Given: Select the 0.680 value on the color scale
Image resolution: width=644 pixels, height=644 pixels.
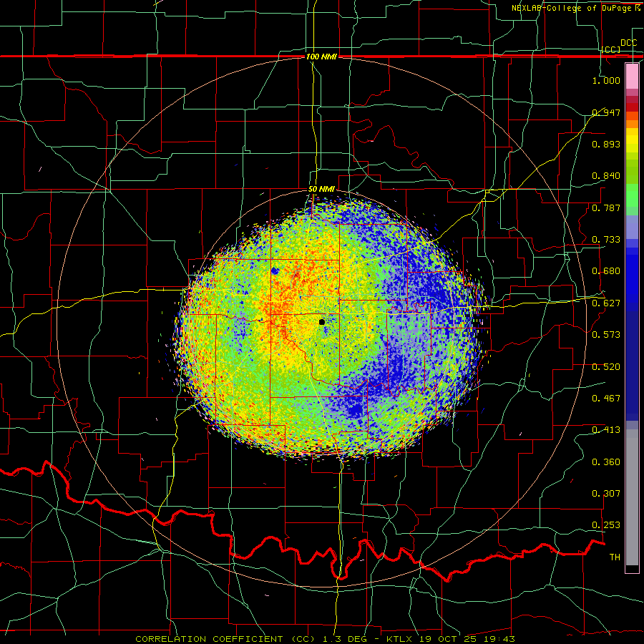Looking at the screenshot, I should (x=606, y=271).
